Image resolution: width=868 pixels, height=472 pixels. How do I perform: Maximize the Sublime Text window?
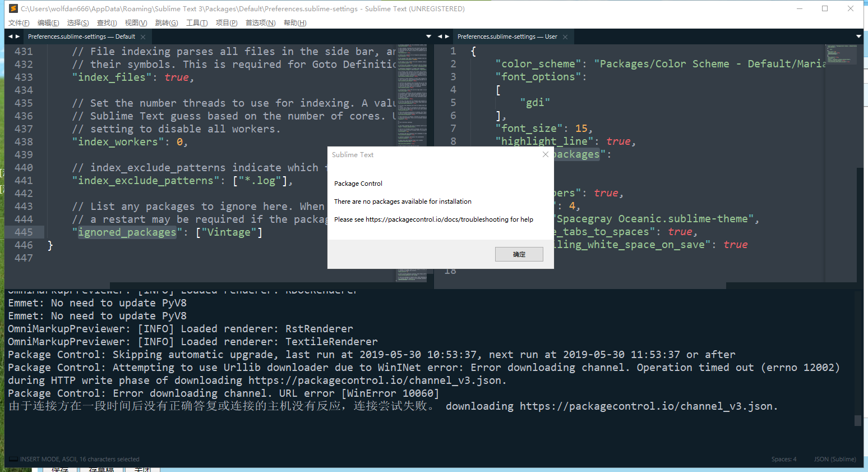(825, 8)
